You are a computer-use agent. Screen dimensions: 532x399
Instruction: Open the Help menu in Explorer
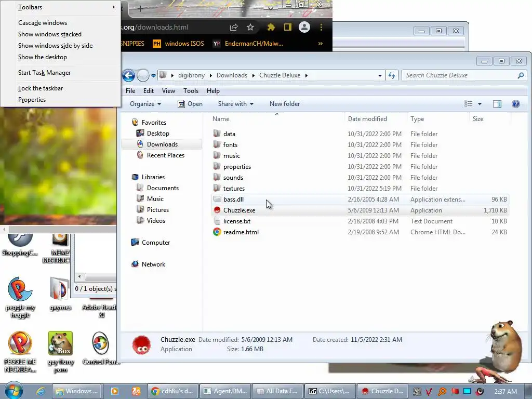[x=213, y=91]
